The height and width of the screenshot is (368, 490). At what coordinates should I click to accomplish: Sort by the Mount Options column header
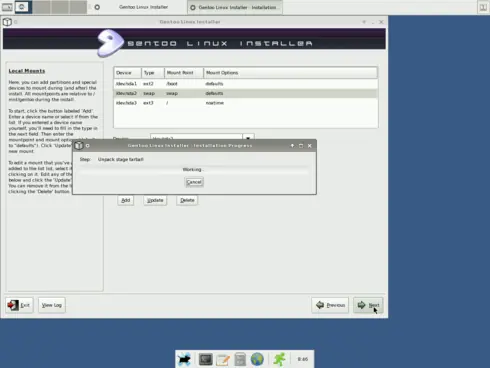point(290,73)
